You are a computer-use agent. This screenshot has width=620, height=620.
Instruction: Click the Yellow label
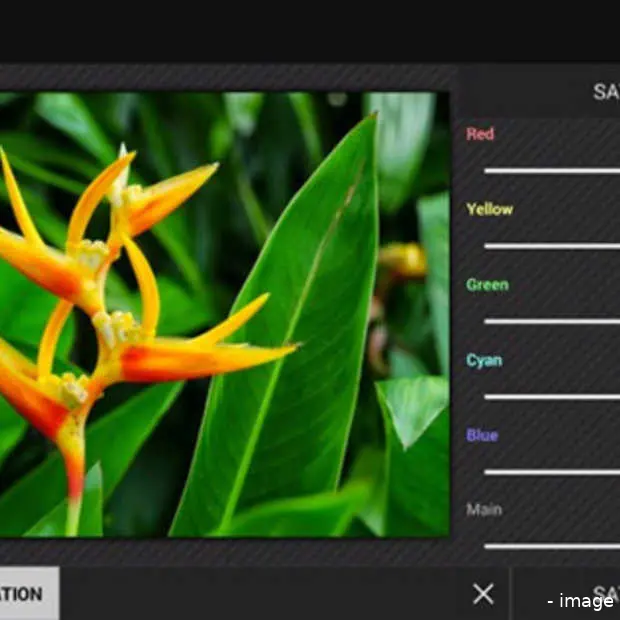click(x=490, y=209)
